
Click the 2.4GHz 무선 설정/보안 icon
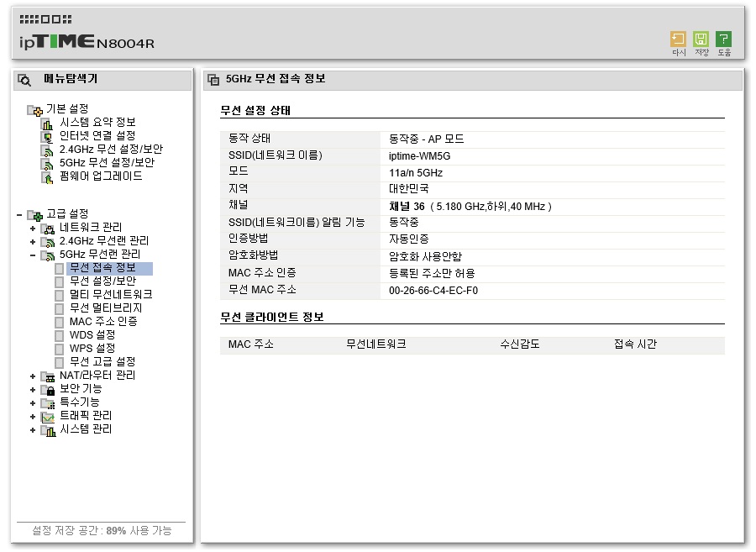pos(47,151)
